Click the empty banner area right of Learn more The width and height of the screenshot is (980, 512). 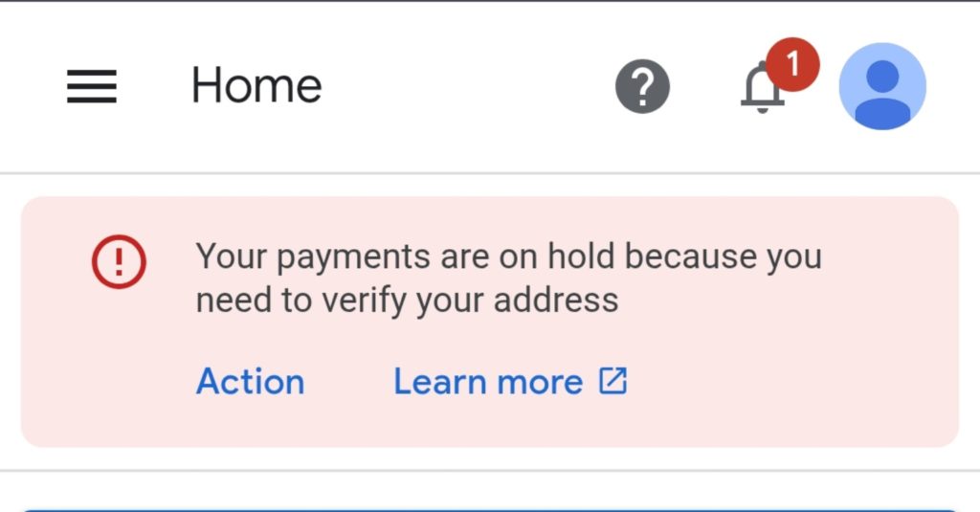[785, 382]
